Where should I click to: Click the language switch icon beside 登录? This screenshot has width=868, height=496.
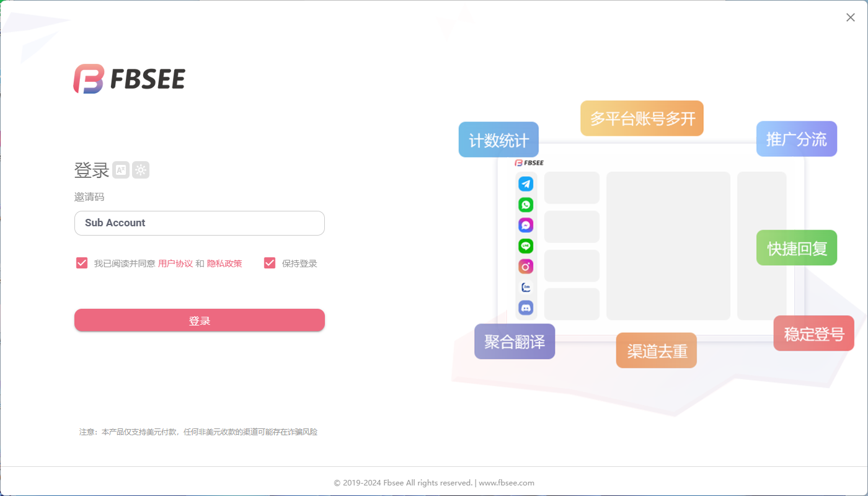121,170
